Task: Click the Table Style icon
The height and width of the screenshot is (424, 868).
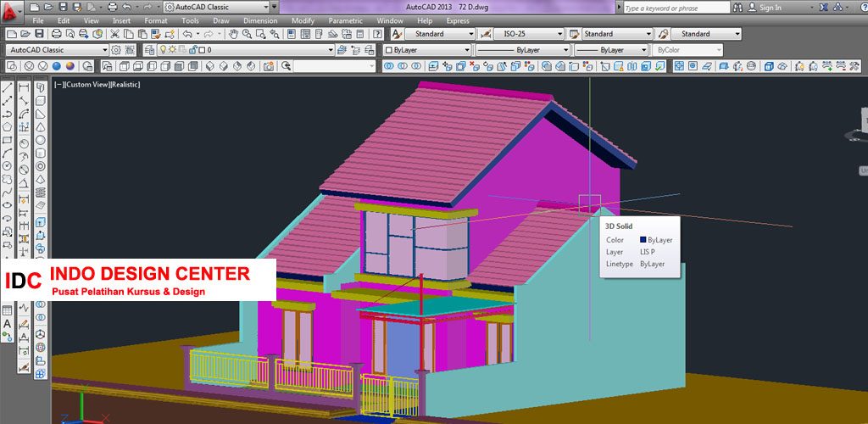Action: click(574, 34)
